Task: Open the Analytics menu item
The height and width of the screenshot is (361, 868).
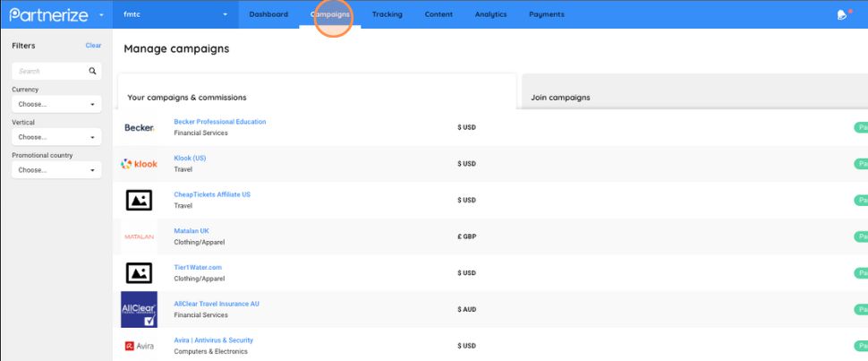Action: (490, 14)
